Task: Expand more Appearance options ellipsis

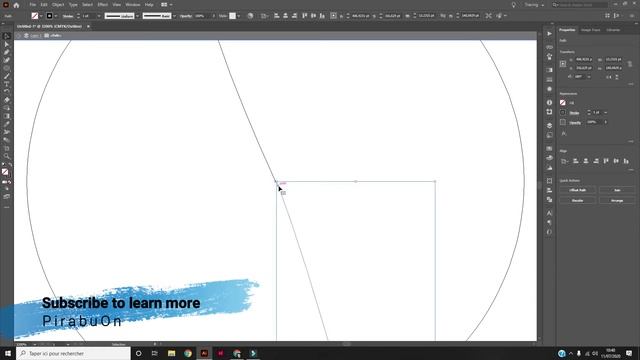Action: pyautogui.click(x=631, y=141)
